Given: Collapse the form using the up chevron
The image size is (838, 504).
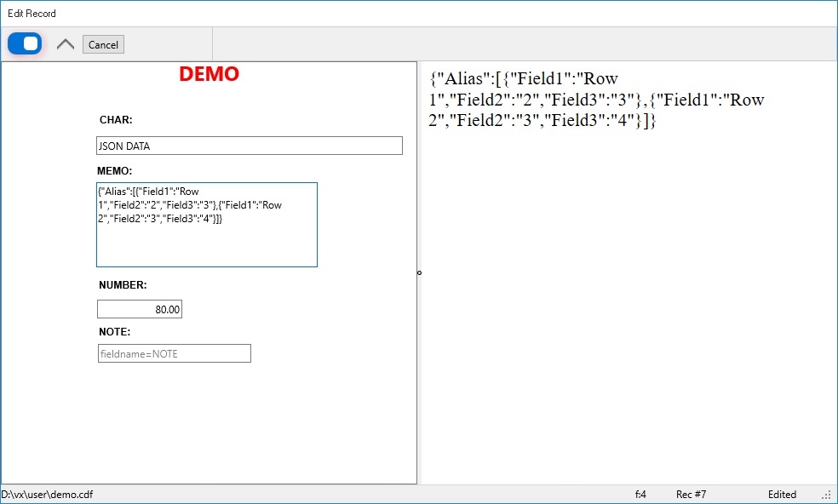Looking at the screenshot, I should click(64, 43).
